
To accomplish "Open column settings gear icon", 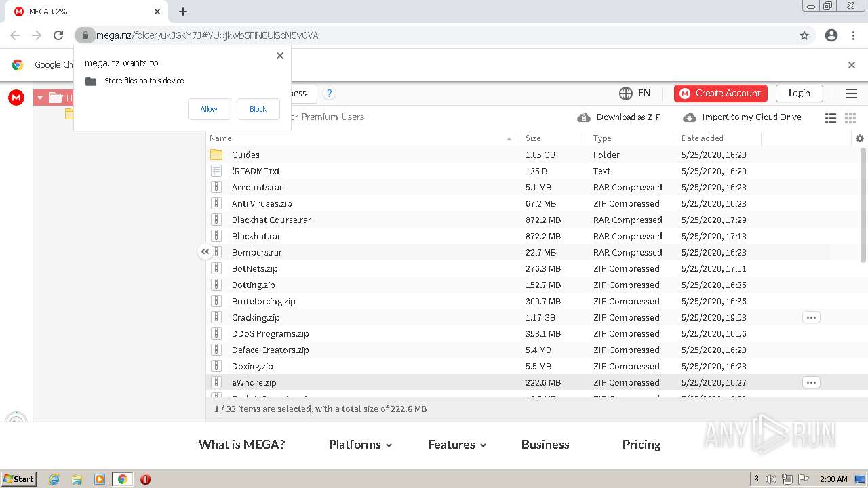I will coord(860,138).
